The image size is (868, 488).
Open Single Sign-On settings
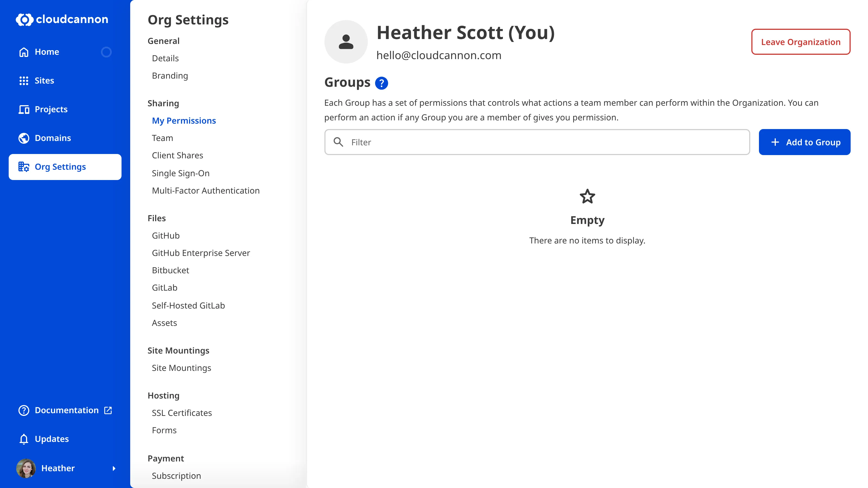181,173
